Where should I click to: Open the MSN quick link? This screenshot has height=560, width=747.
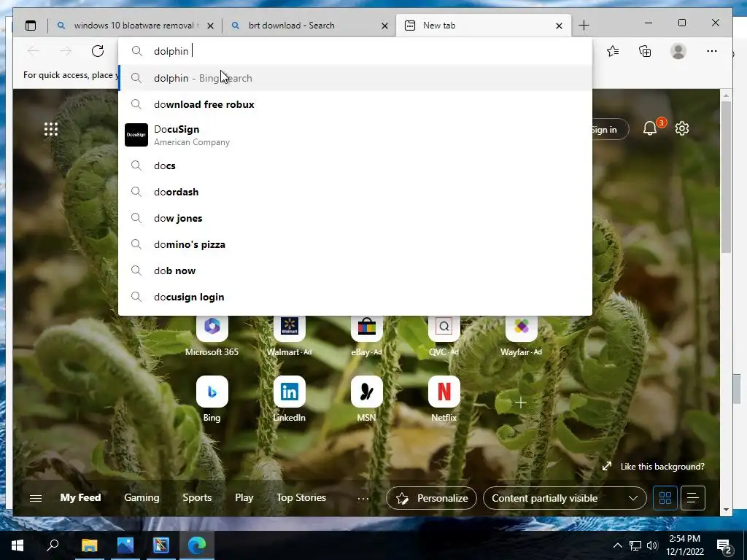(x=366, y=399)
